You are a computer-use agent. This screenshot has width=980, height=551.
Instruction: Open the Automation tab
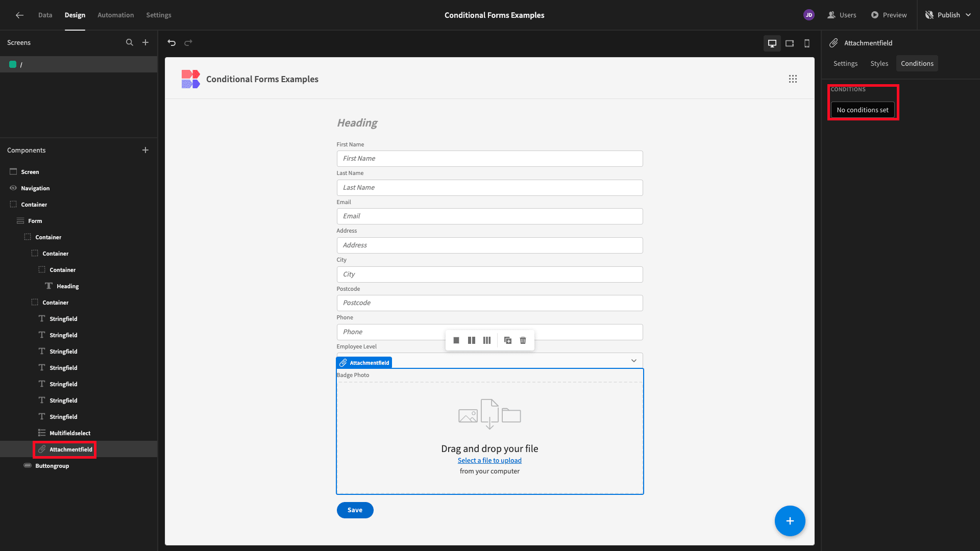[x=116, y=15]
